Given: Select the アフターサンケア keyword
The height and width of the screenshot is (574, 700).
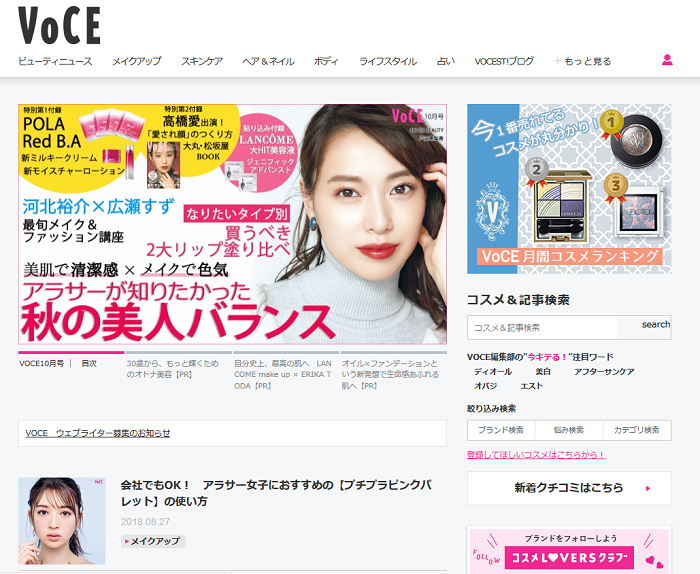Looking at the screenshot, I should tap(604, 371).
